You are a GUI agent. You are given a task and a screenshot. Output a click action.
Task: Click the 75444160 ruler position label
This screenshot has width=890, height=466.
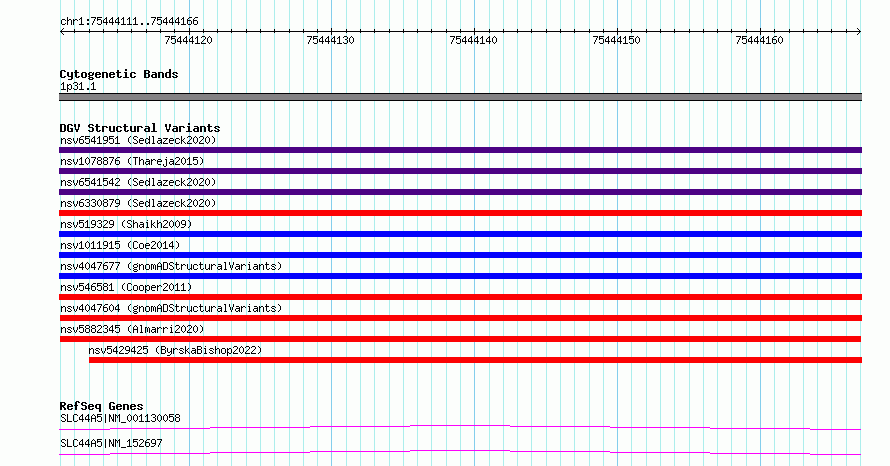pyautogui.click(x=759, y=40)
